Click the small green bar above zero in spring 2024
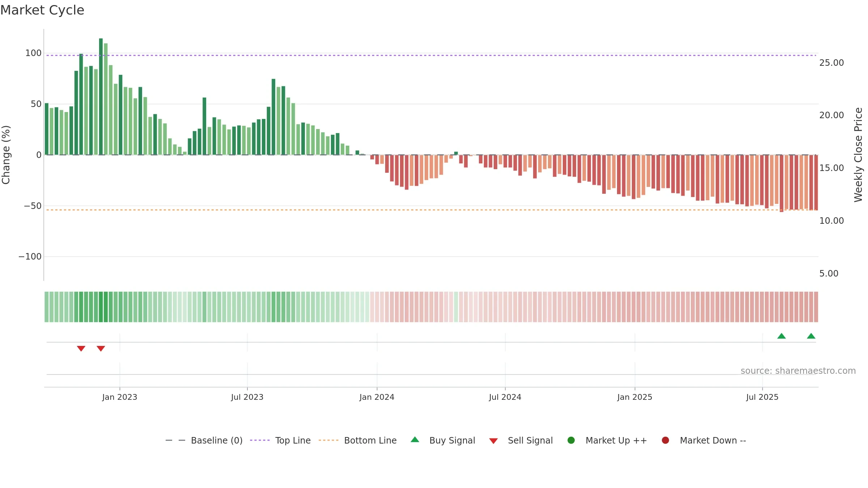This screenshot has width=868, height=488. coord(456,153)
